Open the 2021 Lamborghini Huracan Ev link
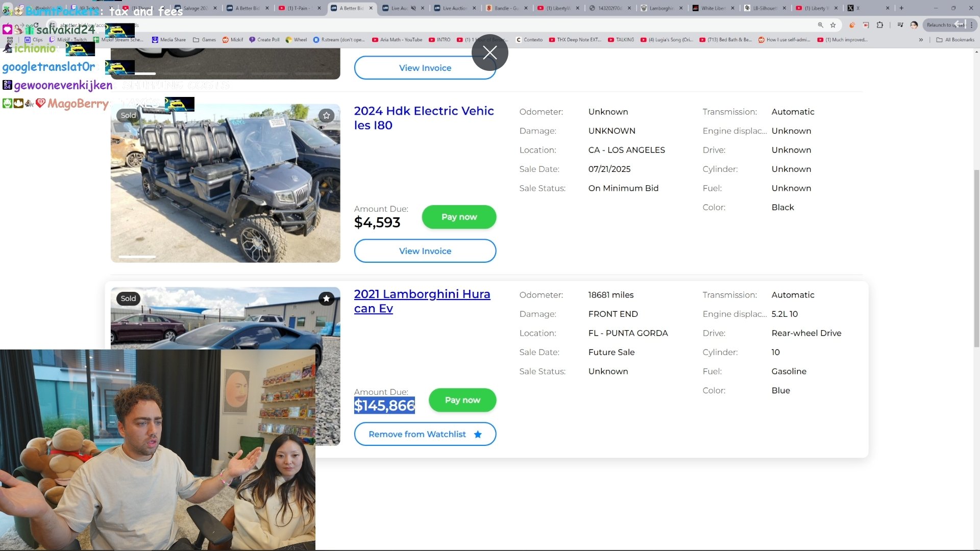The height and width of the screenshot is (551, 980). (x=422, y=301)
